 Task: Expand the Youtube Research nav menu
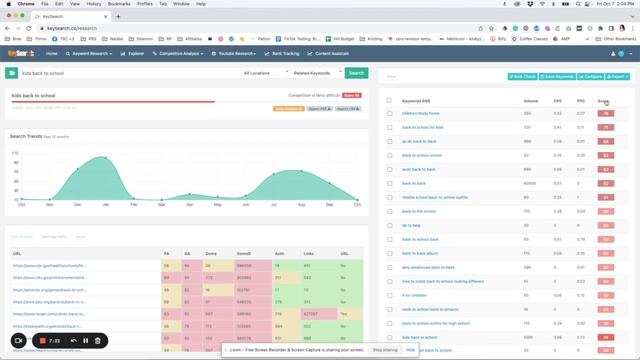click(x=234, y=53)
